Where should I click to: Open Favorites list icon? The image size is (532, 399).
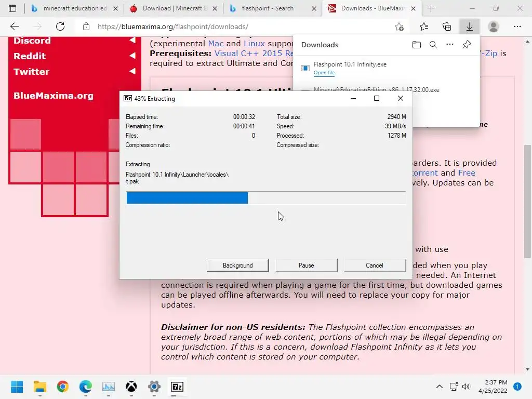point(424,26)
